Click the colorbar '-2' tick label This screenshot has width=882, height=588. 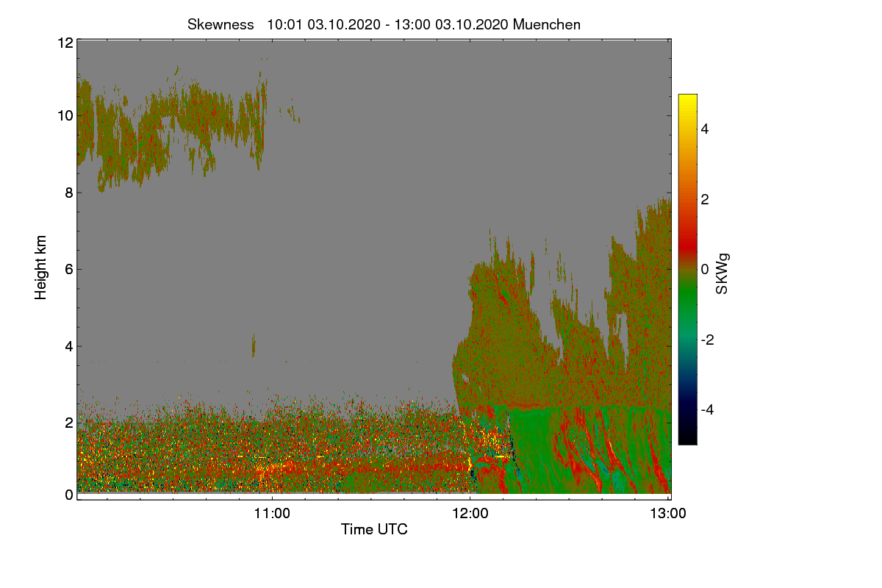(x=708, y=340)
